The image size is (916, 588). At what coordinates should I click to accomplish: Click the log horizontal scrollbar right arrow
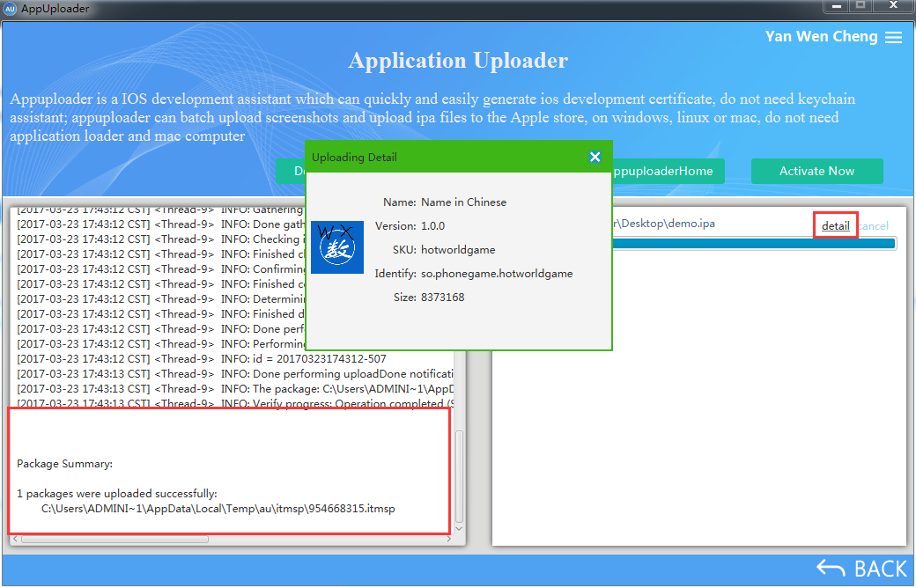point(448,539)
